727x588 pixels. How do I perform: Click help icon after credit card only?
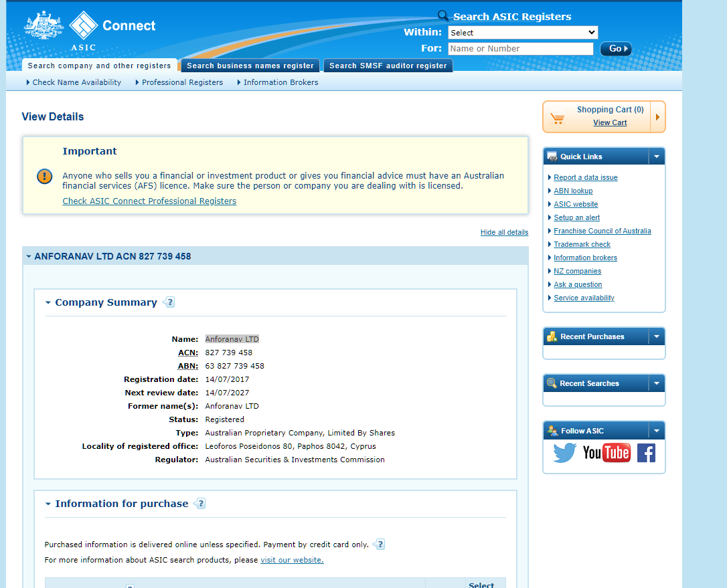pyautogui.click(x=380, y=545)
